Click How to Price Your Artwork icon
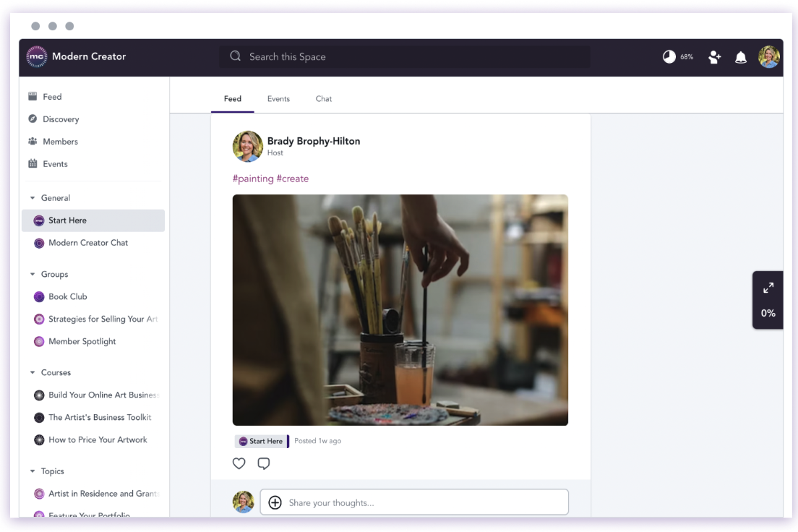The image size is (798, 532). [x=39, y=440]
